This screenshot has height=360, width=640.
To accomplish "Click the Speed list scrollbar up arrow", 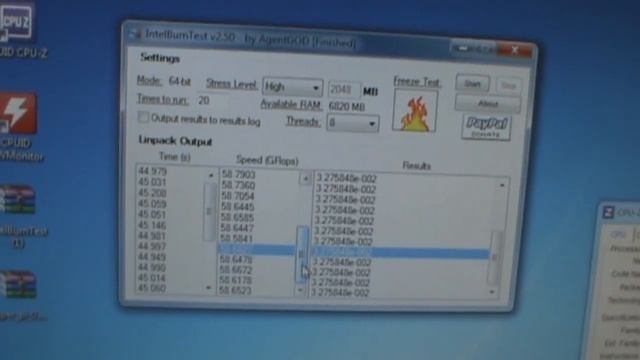I will (x=305, y=178).
